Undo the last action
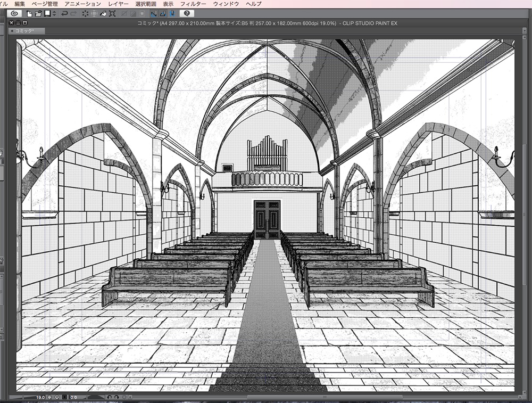Image resolution: width=532 pixels, height=403 pixels. click(64, 14)
